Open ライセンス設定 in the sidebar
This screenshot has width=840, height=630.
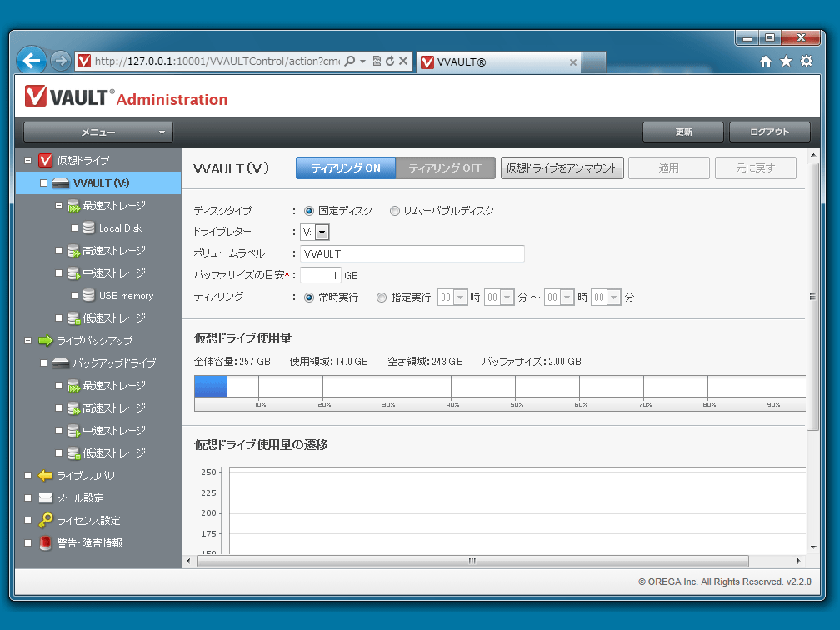[88, 521]
